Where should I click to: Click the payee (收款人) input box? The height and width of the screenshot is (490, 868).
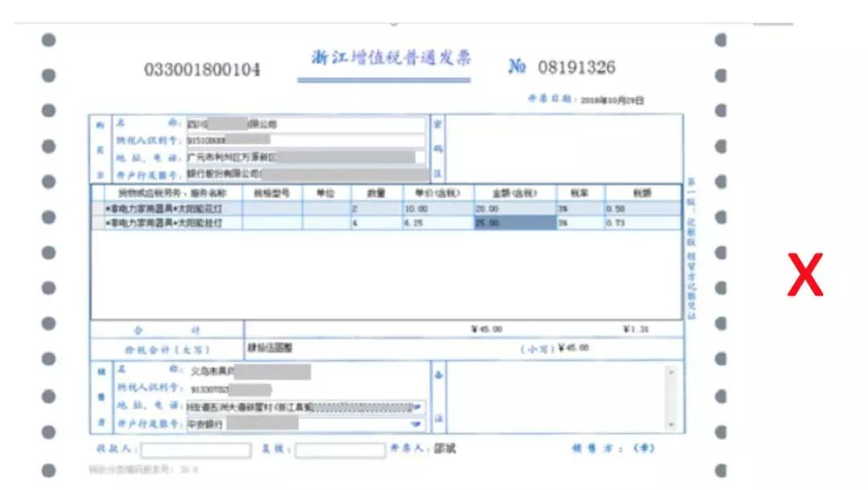tap(195, 450)
